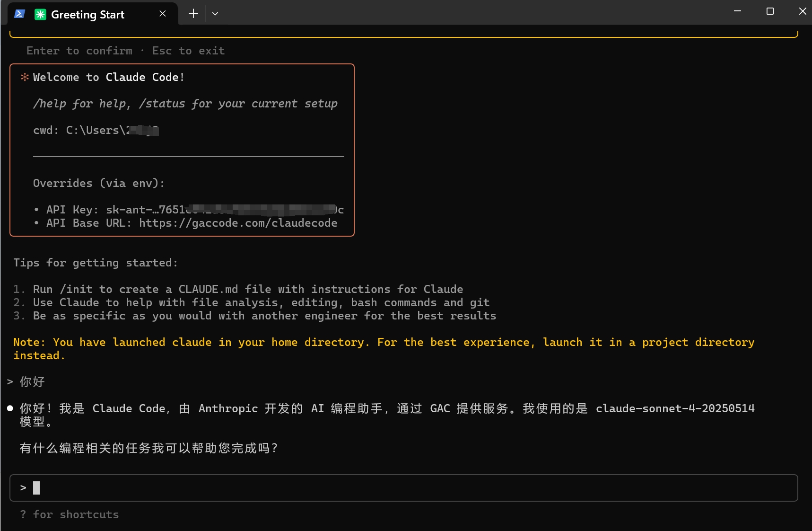Click the orange asterisk before Welcome
Image resolution: width=812 pixels, height=531 pixels.
pos(25,77)
